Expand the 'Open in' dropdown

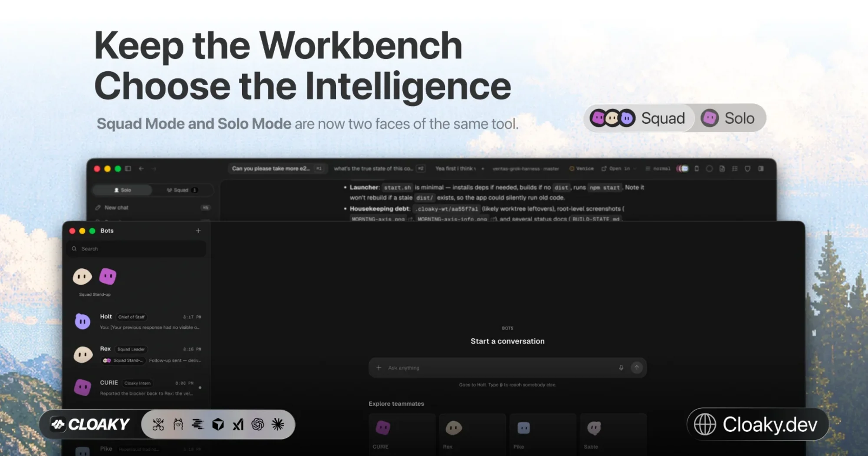pos(619,169)
